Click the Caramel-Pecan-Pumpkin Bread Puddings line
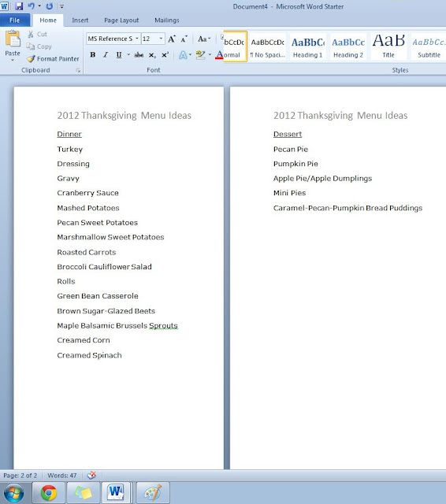446x504 pixels. click(348, 208)
